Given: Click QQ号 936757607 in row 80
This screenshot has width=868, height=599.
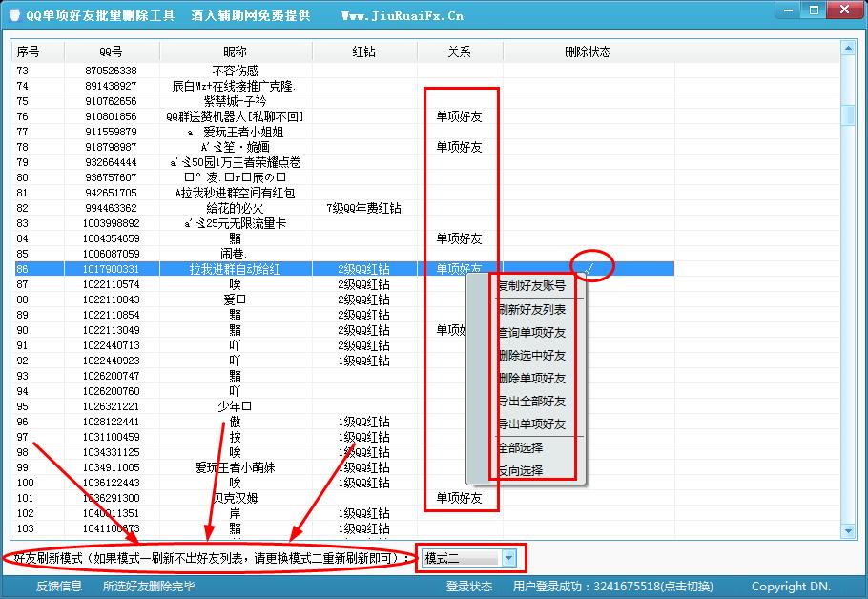Looking at the screenshot, I should coord(111,177).
